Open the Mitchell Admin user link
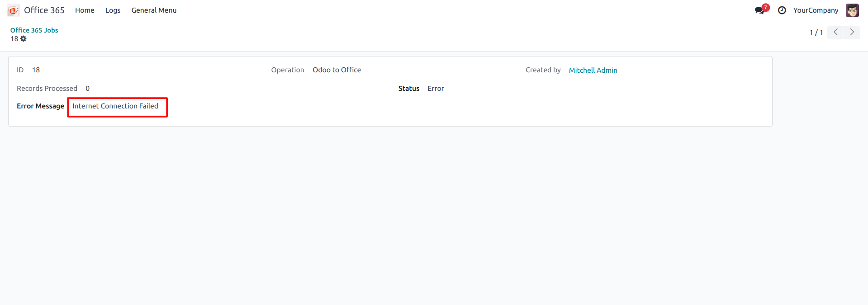 (x=593, y=70)
